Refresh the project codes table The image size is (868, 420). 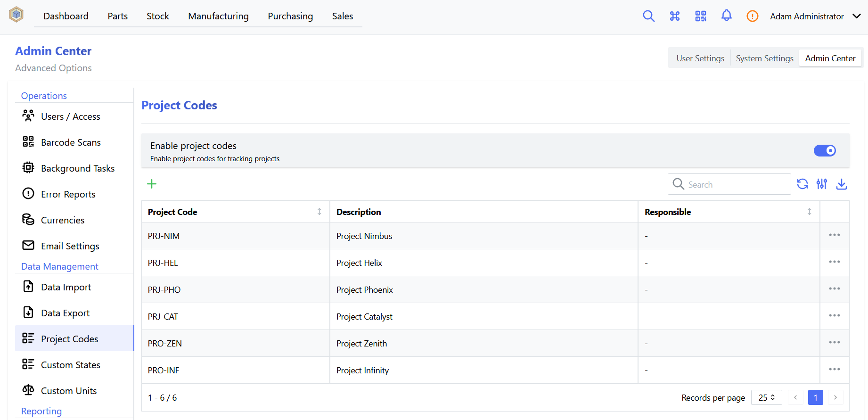point(802,184)
